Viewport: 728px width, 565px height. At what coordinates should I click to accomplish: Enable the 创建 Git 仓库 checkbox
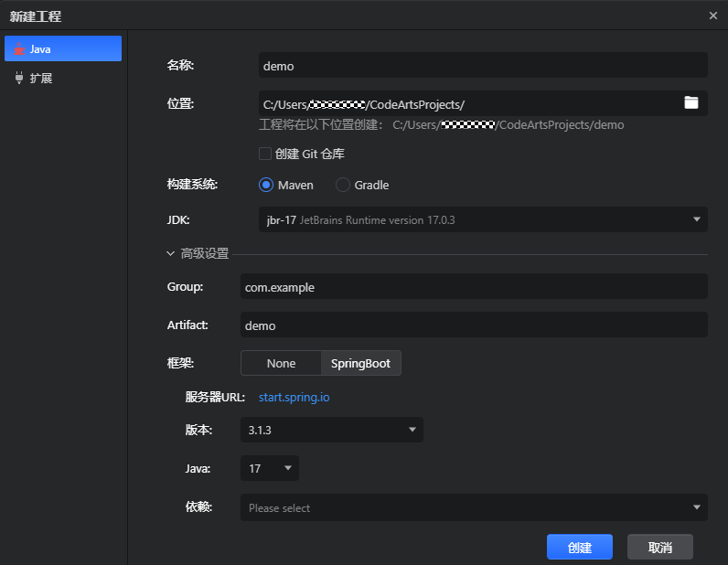265,154
